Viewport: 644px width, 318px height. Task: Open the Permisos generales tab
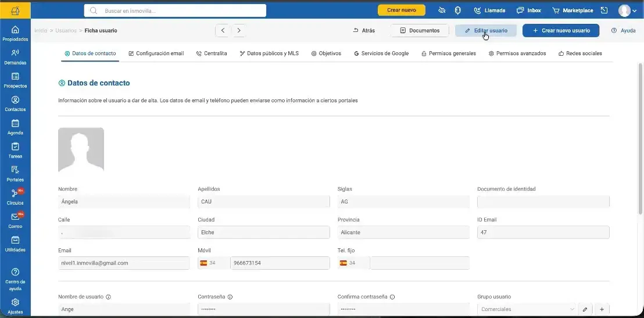click(449, 53)
